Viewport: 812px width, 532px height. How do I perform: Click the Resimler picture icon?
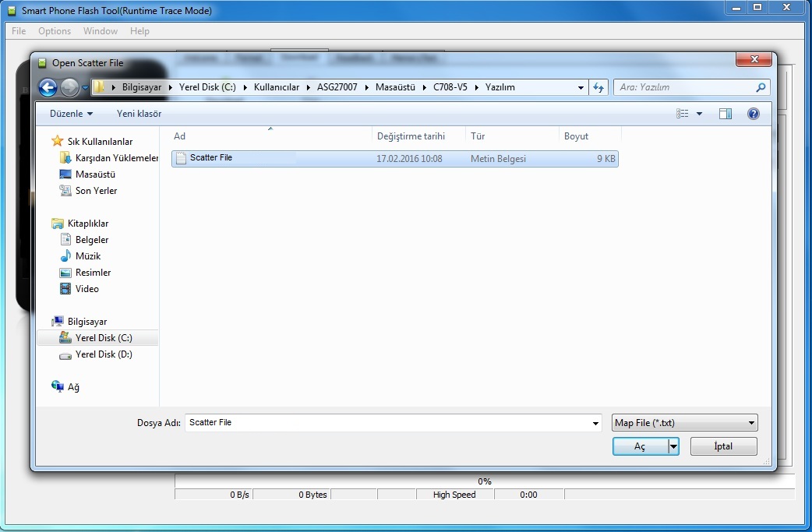pyautogui.click(x=65, y=273)
